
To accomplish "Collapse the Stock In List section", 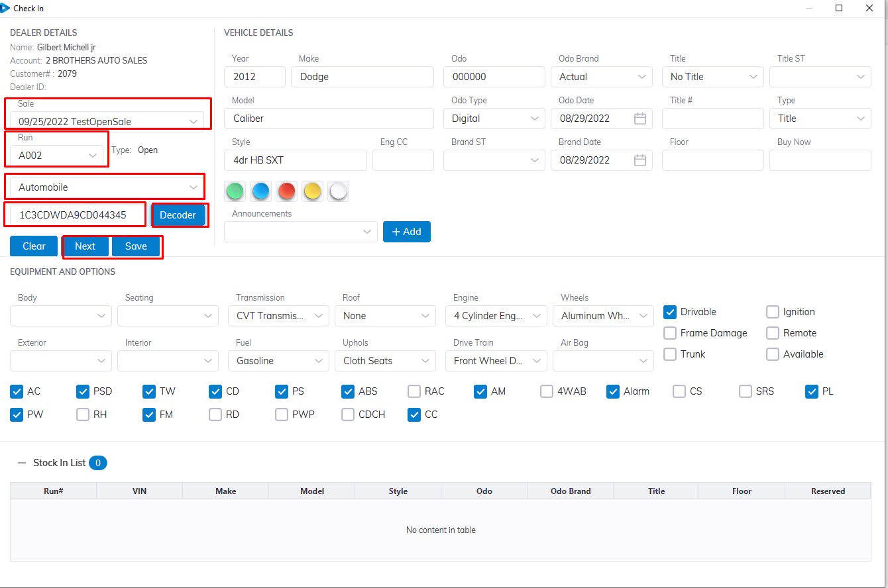I will 22,463.
